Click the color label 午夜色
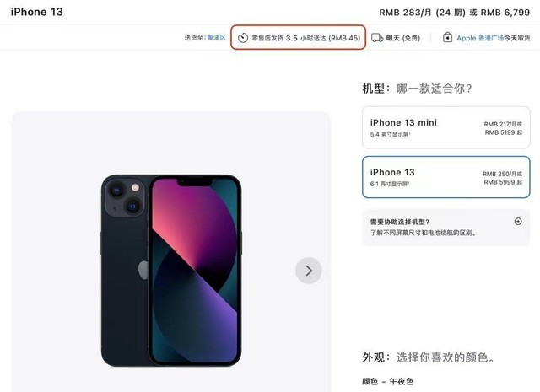 402,381
